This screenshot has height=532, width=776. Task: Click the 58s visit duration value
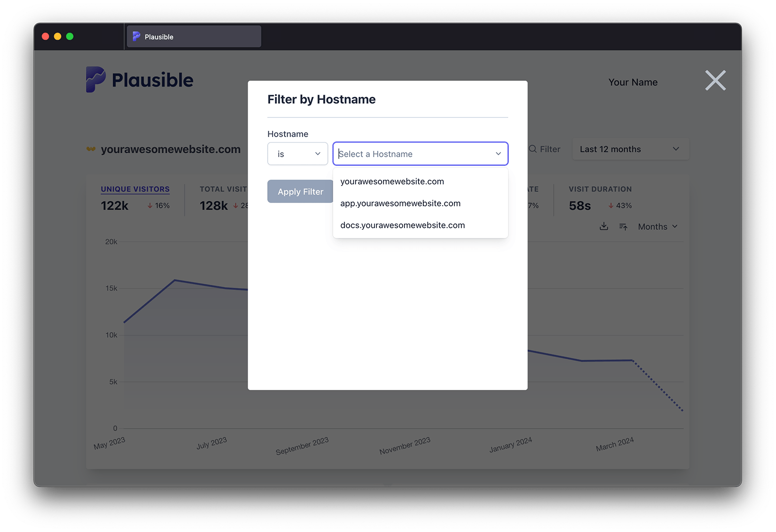click(580, 206)
